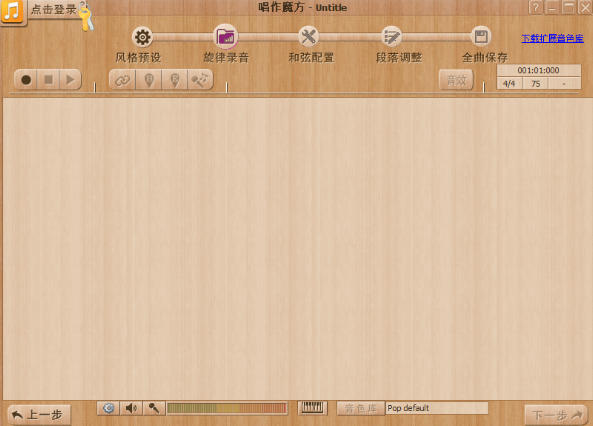Image resolution: width=593 pixels, height=426 pixels.
Task: Click the 风格预设 step label
Action: pyautogui.click(x=138, y=58)
